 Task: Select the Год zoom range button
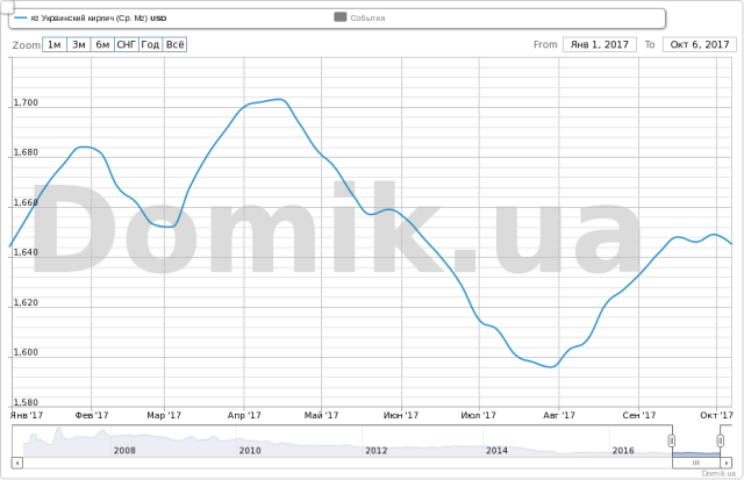(150, 45)
